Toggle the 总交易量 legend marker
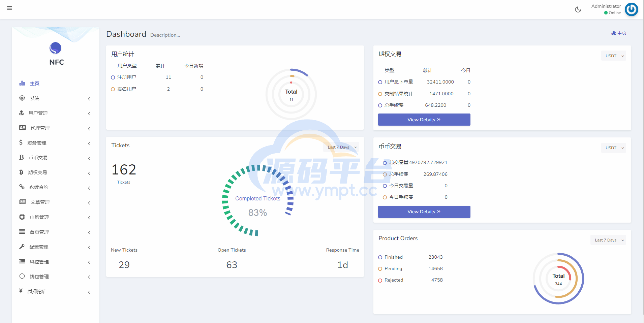 tap(385, 163)
